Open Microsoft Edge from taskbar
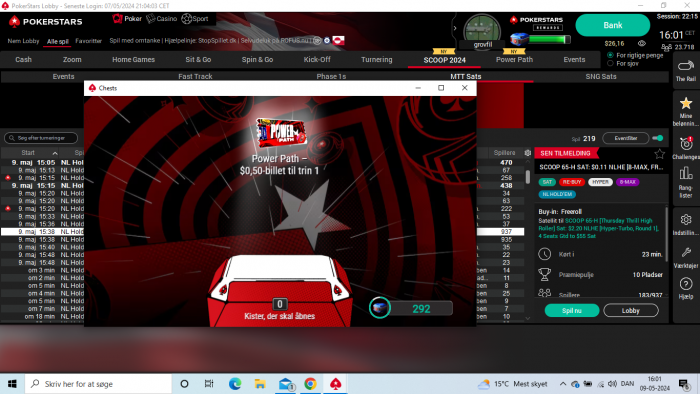700x394 pixels. pyautogui.click(x=235, y=384)
